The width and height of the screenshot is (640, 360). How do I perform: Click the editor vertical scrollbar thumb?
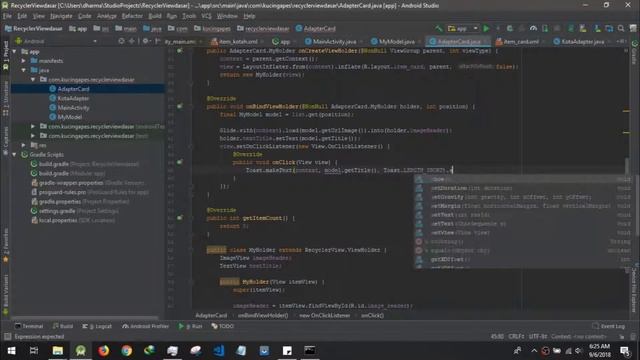[627, 167]
